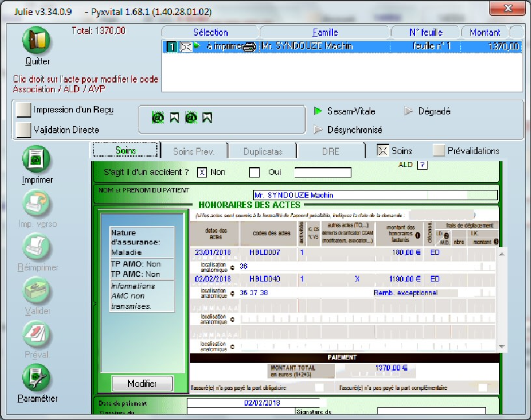Click the Réimprimer icon
The image size is (531, 420).
coord(36,247)
